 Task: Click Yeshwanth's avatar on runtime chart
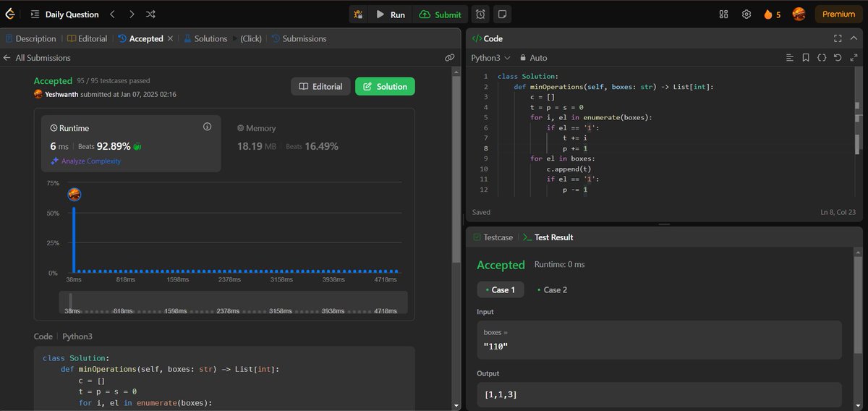click(74, 194)
